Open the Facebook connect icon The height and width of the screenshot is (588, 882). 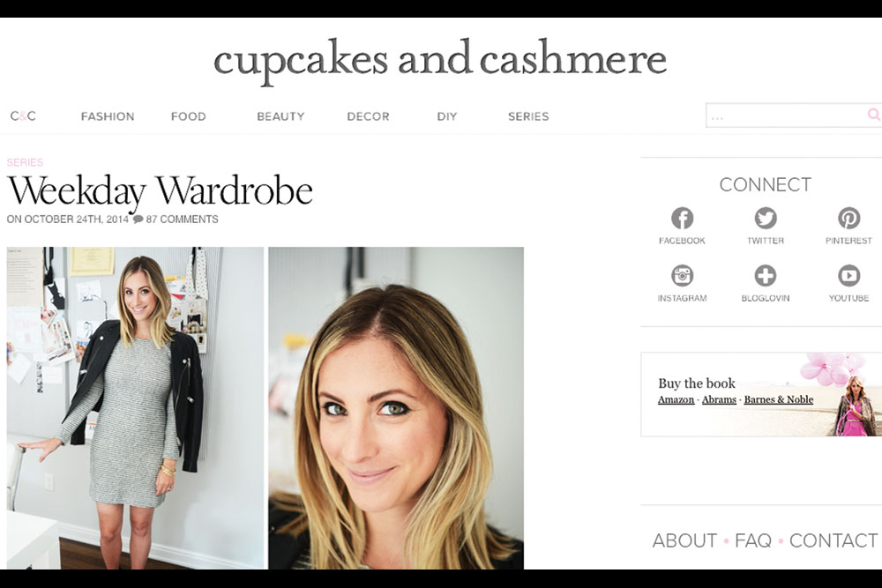pos(682,218)
